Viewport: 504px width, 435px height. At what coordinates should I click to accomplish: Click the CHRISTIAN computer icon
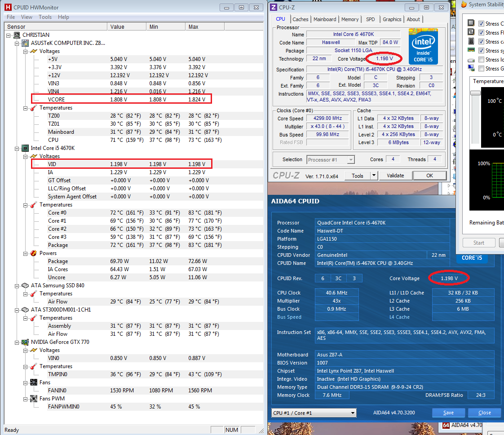(x=17, y=35)
